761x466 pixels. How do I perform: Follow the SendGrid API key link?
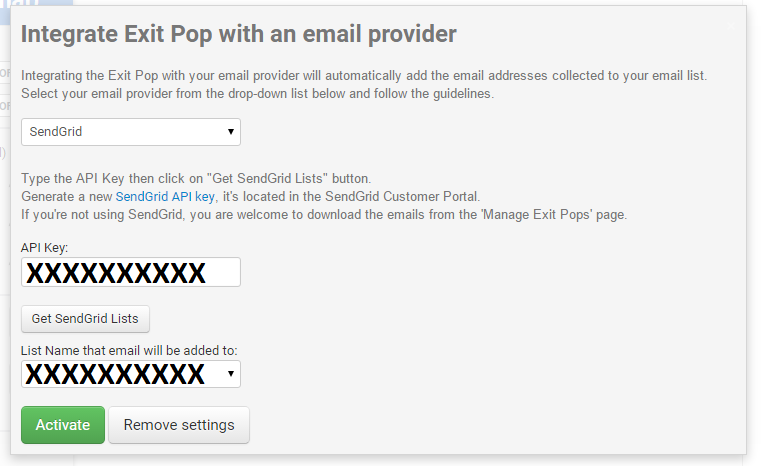click(x=165, y=196)
